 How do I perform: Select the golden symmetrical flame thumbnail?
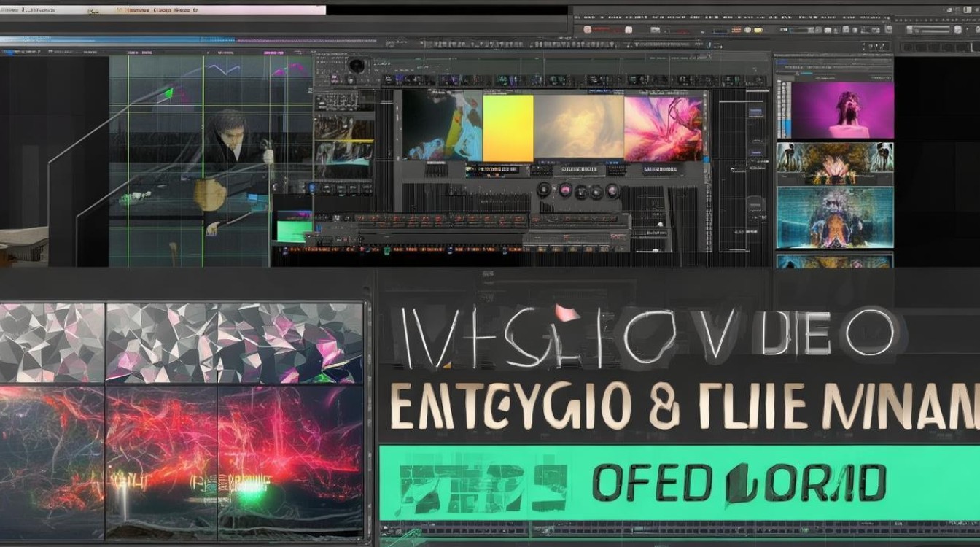[x=835, y=163]
